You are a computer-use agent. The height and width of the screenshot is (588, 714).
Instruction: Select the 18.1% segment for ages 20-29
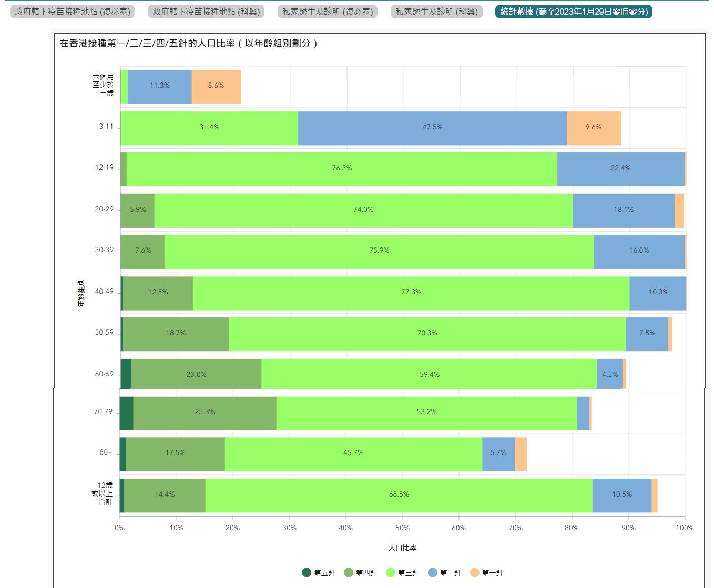point(624,210)
